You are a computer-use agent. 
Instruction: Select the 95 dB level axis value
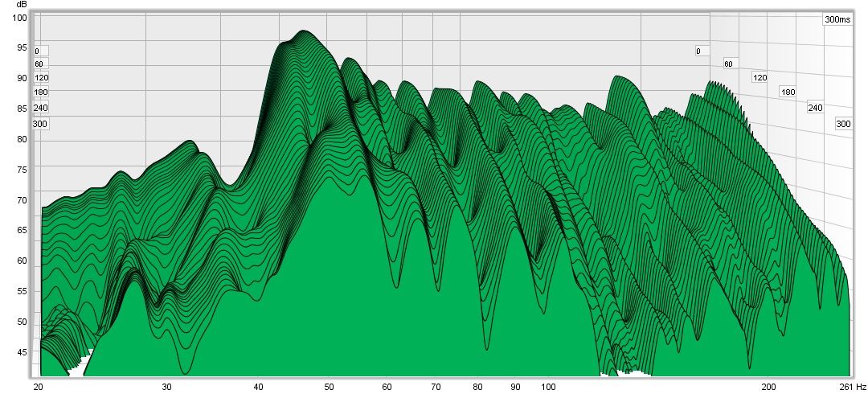tap(22, 47)
